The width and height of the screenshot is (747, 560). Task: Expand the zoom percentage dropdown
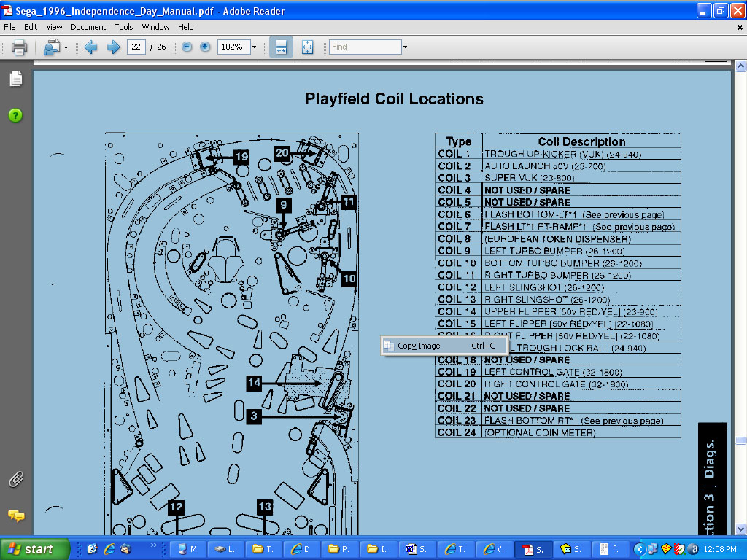click(254, 47)
